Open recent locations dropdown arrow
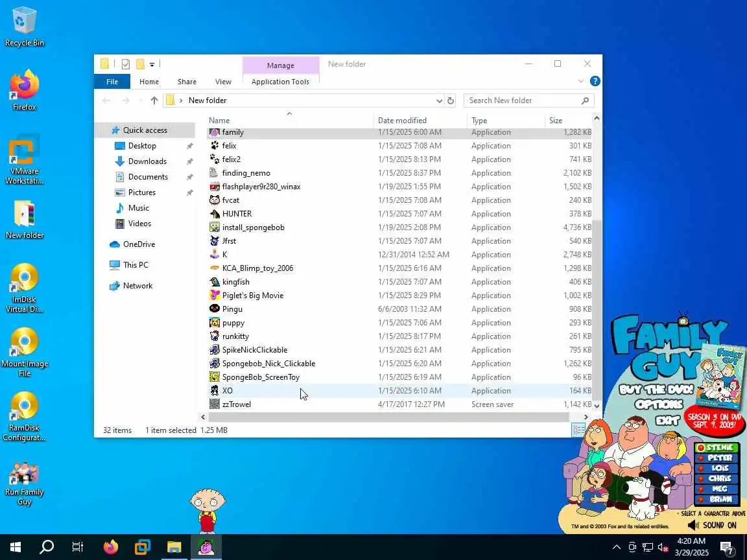 click(x=141, y=100)
